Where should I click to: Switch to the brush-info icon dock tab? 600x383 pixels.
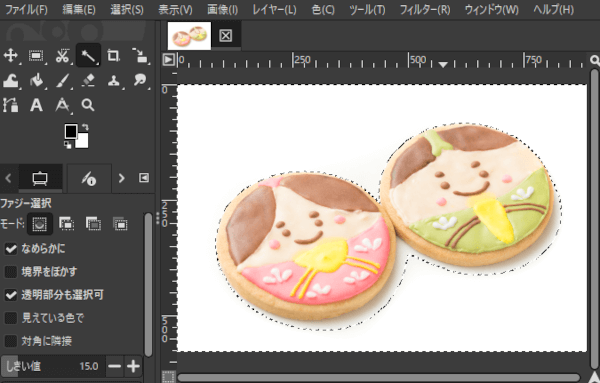pos(89,178)
